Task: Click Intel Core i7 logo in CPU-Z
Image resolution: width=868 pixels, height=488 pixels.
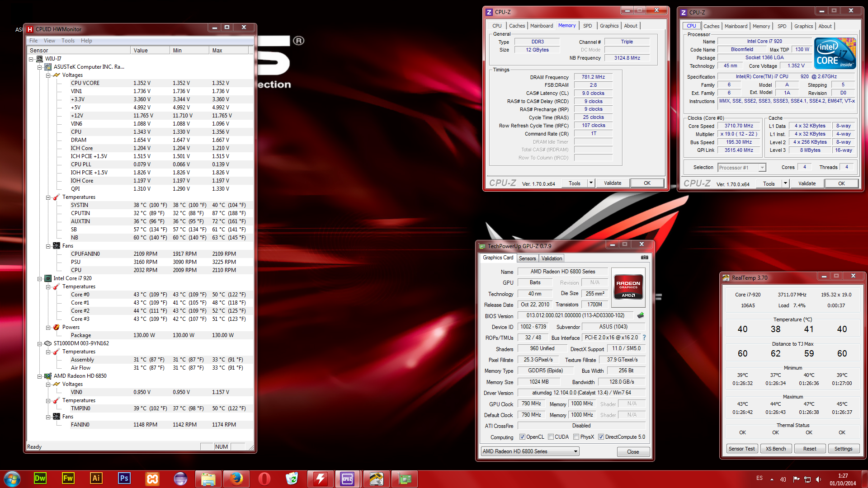Action: click(835, 53)
